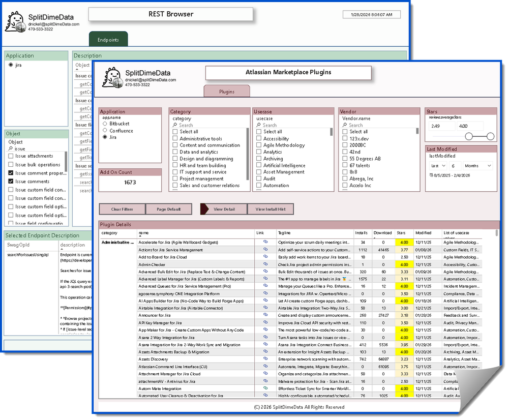The height and width of the screenshot is (420, 508).
Task: Open the 'last' relative date dropdown
Action: (x=438, y=166)
